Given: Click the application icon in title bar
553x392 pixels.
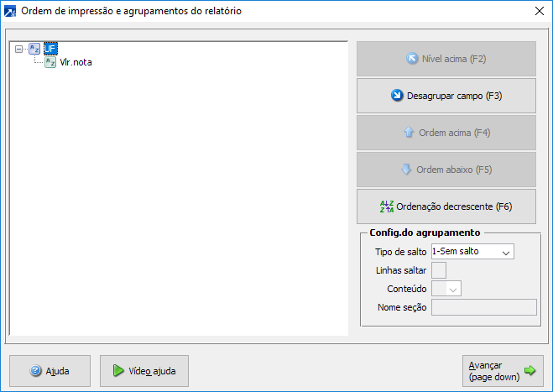Looking at the screenshot, I should [x=10, y=11].
